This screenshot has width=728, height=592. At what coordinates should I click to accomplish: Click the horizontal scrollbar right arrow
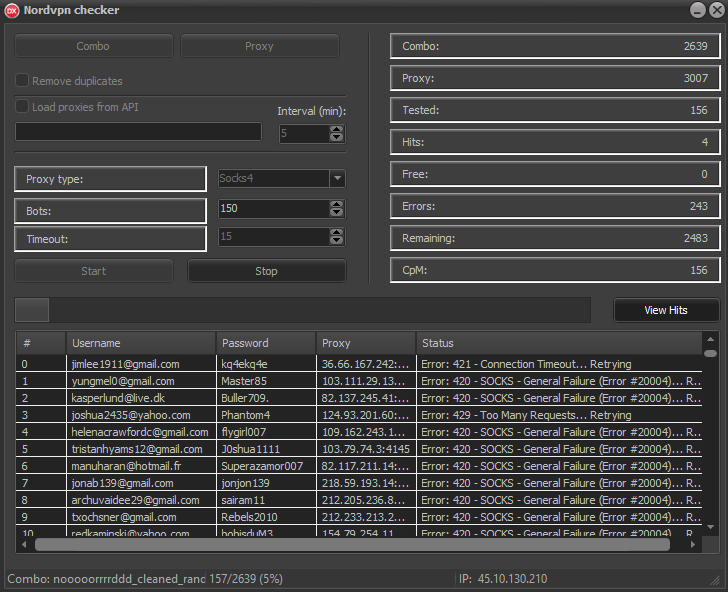[x=693, y=545]
